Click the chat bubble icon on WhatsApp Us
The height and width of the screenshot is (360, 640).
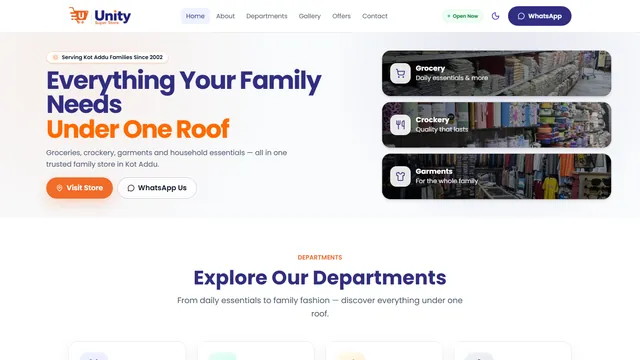(131, 188)
